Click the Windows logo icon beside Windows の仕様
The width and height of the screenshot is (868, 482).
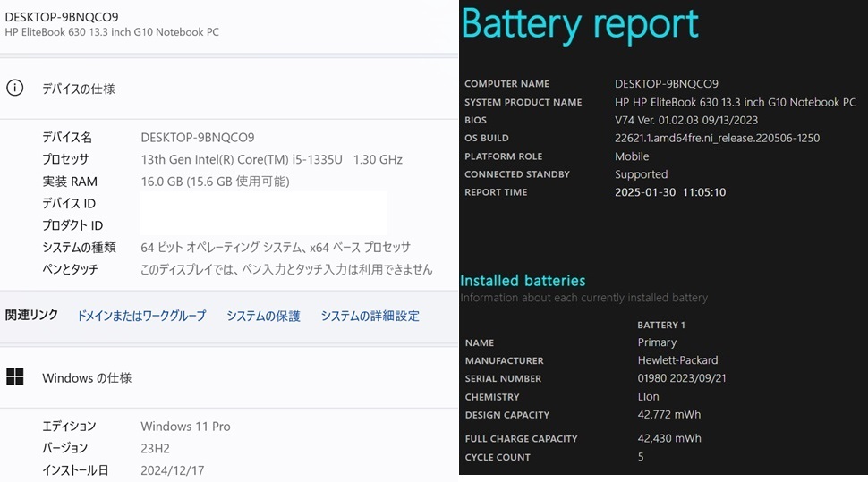(15, 377)
